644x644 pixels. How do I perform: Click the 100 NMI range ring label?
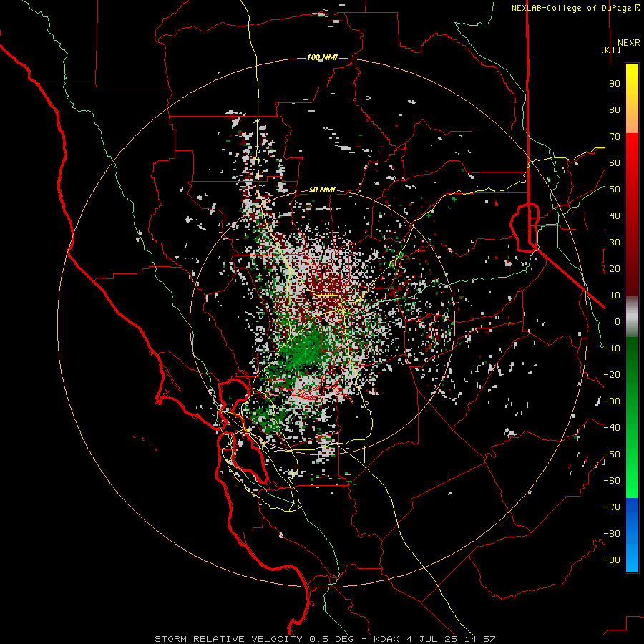click(322, 57)
